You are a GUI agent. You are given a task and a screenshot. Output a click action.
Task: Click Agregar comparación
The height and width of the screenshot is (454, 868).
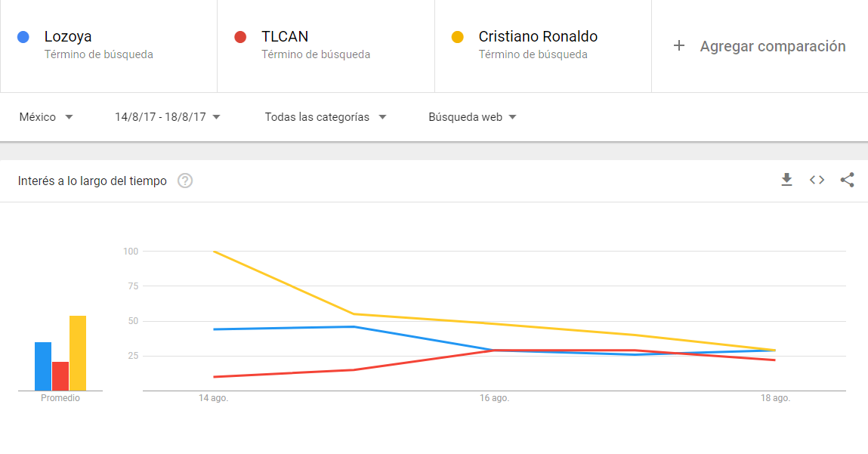pos(773,47)
